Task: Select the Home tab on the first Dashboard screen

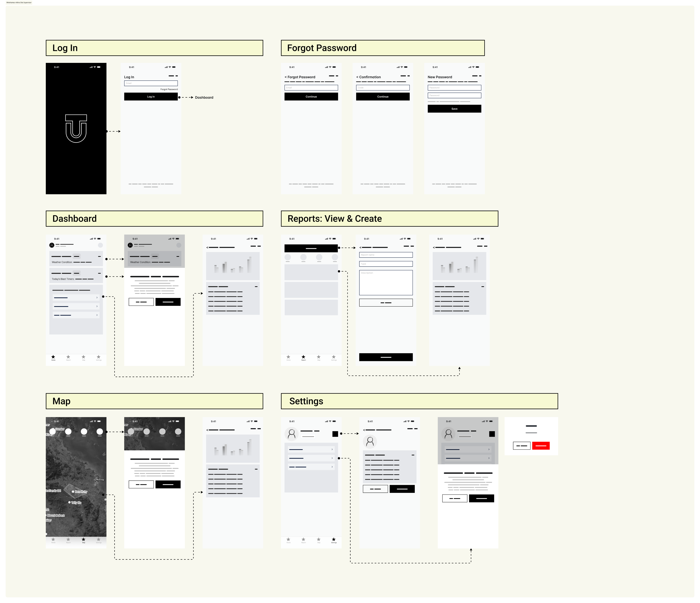Action: pyautogui.click(x=53, y=357)
